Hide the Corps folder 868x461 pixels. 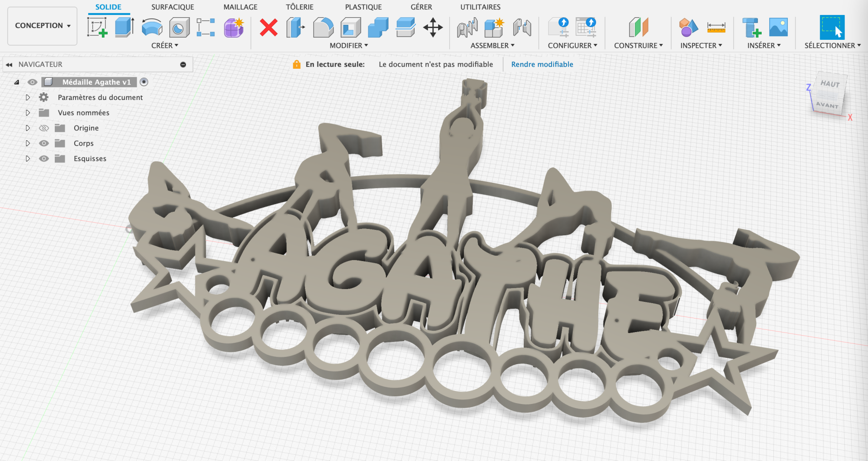tap(44, 143)
